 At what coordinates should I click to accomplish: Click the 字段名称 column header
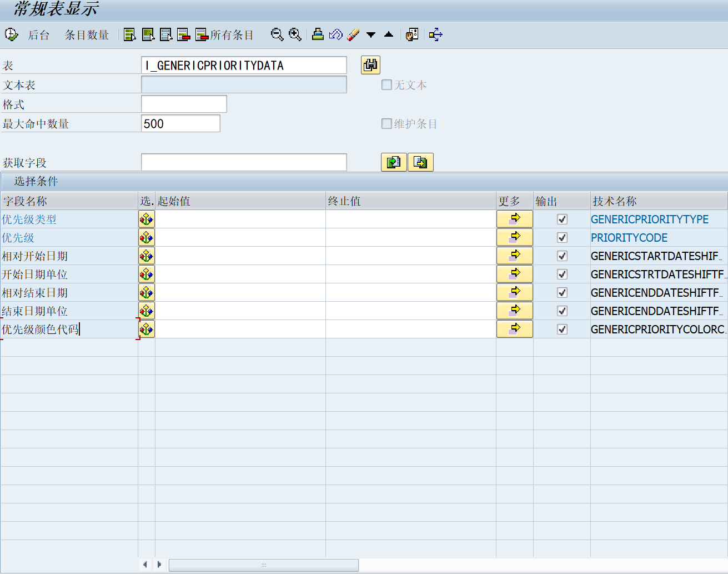[x=69, y=201]
